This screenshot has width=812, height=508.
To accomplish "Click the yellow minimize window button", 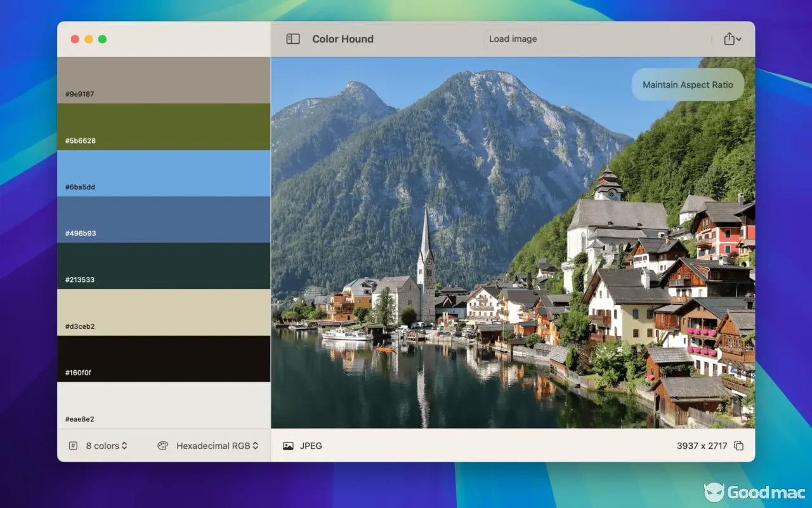I will pyautogui.click(x=88, y=39).
